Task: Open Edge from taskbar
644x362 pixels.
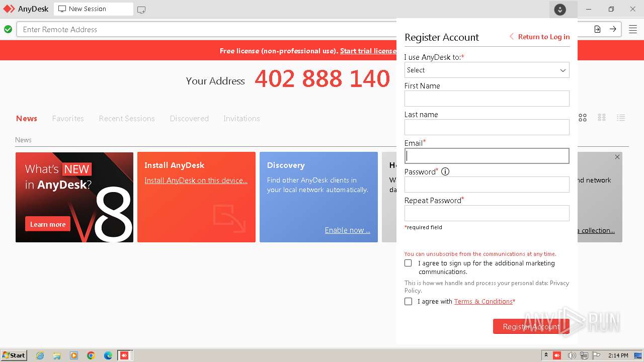Action: coord(108,355)
